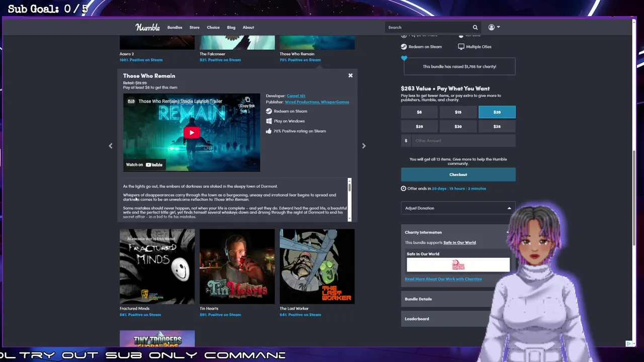Select the $8 price tier
The width and height of the screenshot is (644, 362).
point(419,112)
